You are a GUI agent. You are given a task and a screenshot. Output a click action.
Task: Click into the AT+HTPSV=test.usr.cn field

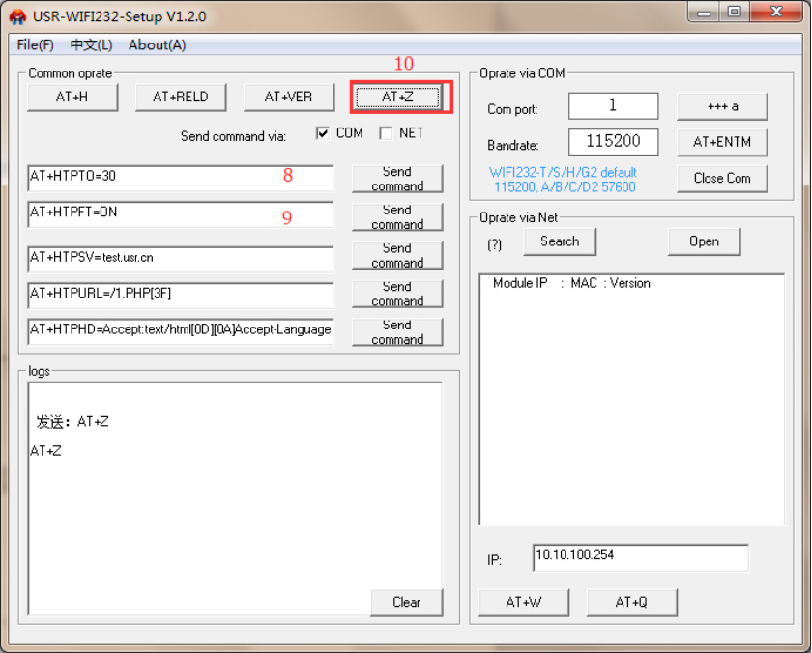(180, 258)
